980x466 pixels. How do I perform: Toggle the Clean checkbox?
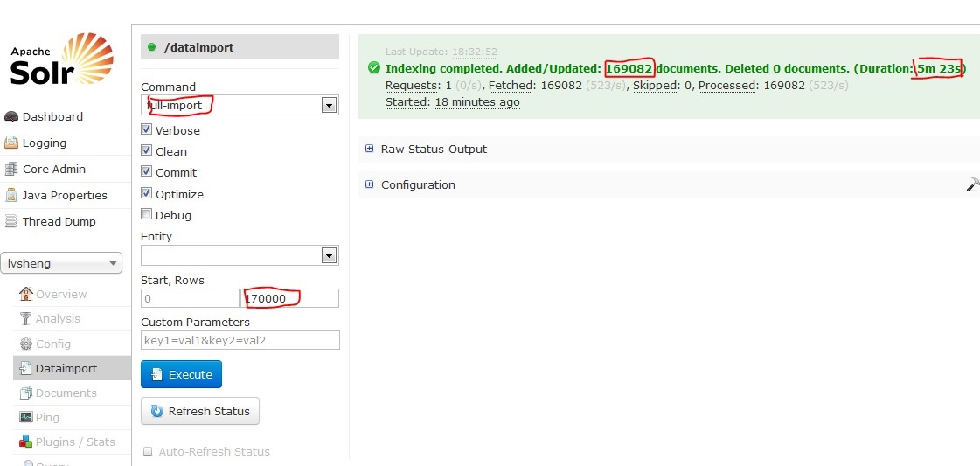pyautogui.click(x=147, y=150)
